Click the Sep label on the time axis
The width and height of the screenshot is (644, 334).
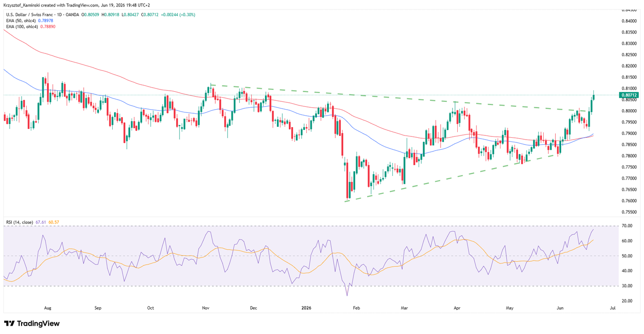pos(97,307)
